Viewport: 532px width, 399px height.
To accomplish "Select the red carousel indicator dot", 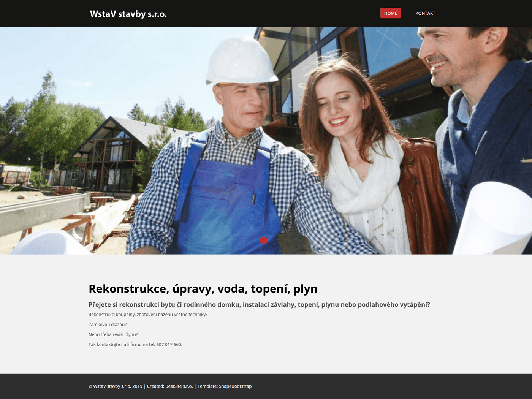I will (264, 240).
